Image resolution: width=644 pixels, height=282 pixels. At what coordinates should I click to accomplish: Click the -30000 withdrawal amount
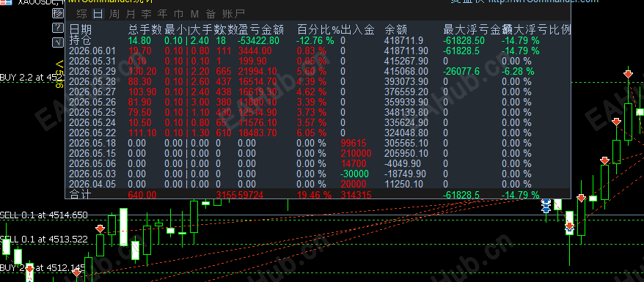click(355, 174)
